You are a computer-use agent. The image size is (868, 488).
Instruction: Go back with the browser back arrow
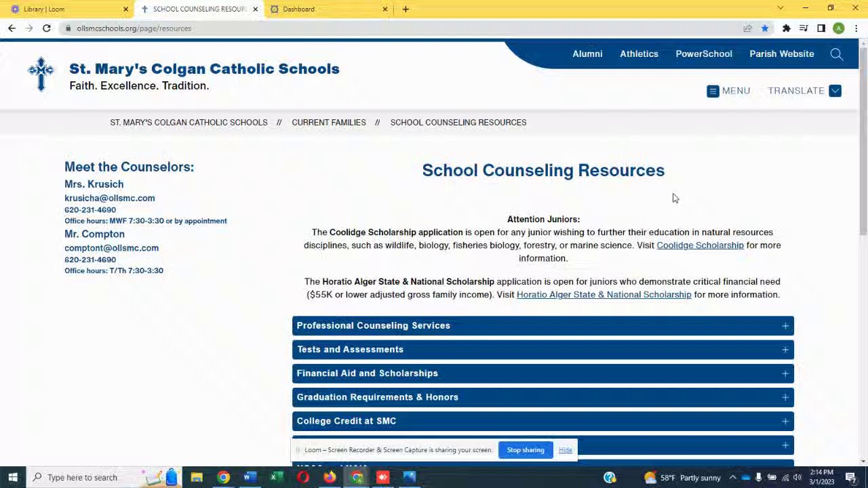pyautogui.click(x=12, y=28)
